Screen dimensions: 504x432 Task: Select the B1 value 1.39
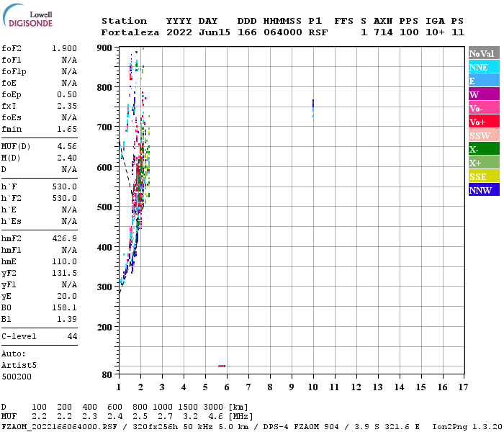(x=67, y=319)
